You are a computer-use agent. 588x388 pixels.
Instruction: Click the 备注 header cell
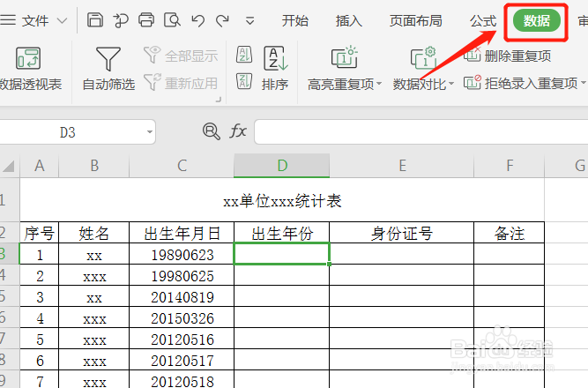510,233
